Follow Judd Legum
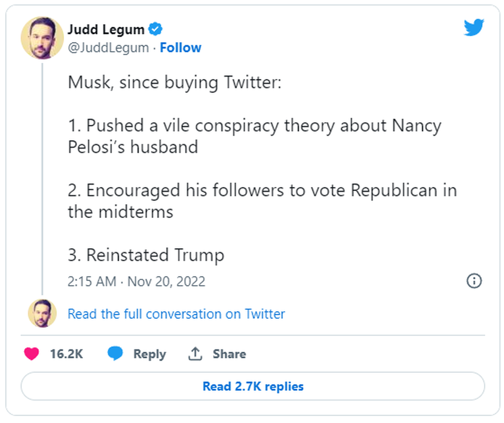The width and height of the screenshot is (504, 423). [181, 48]
